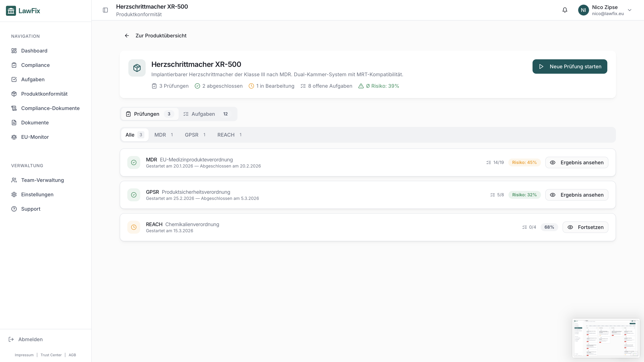This screenshot has width=644, height=362.
Task: Filter checks by REACH tab
Action: click(x=230, y=135)
